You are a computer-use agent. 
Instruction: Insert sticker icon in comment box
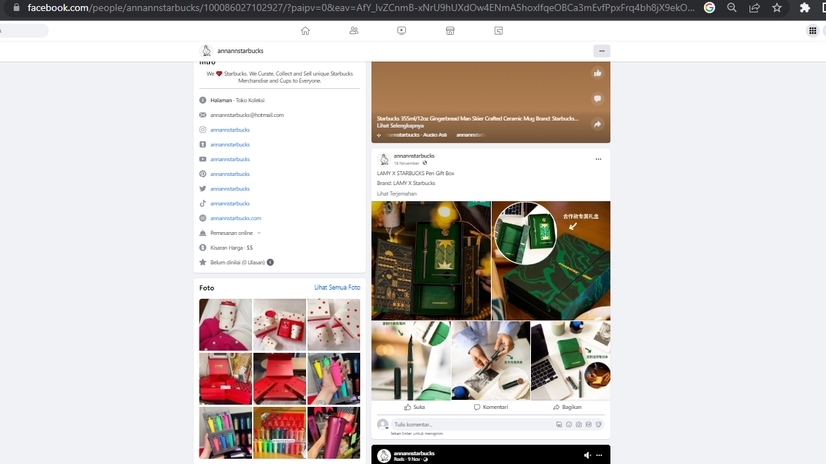coord(599,424)
